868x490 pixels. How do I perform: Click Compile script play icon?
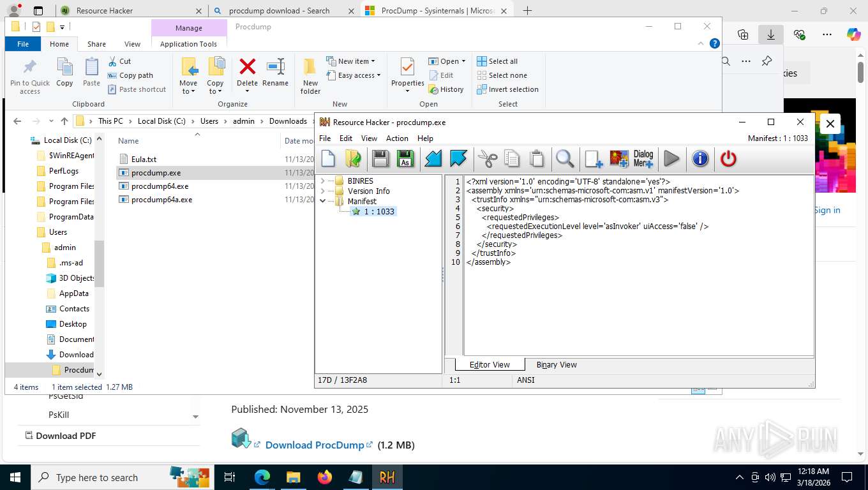pyautogui.click(x=671, y=159)
